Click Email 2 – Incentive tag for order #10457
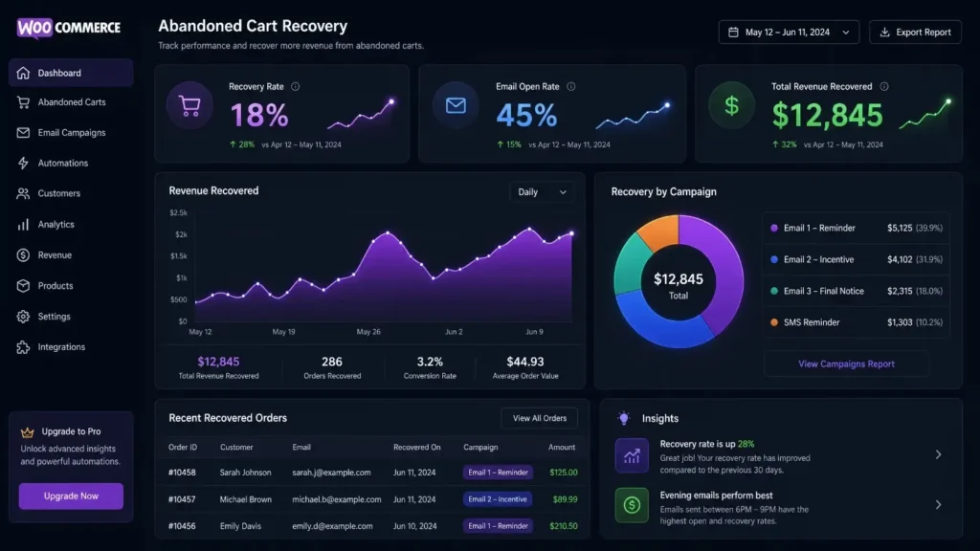Viewport: 980px width, 551px height. pos(498,499)
